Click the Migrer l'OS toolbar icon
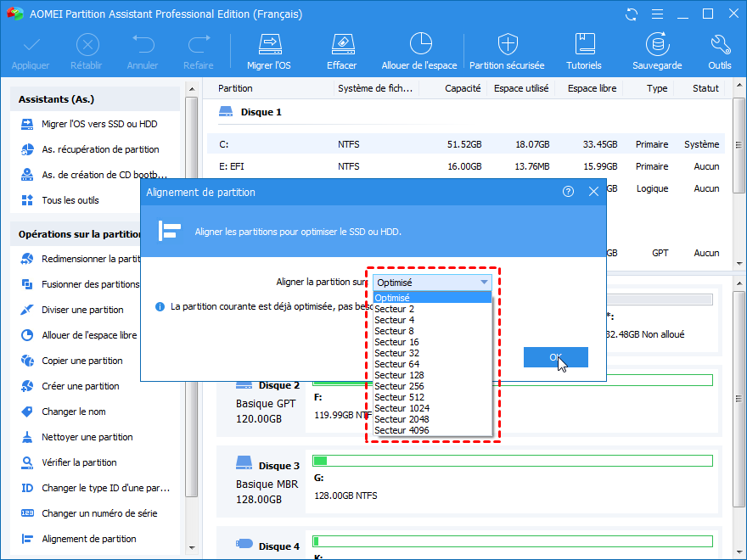747x560 pixels. coord(268,52)
